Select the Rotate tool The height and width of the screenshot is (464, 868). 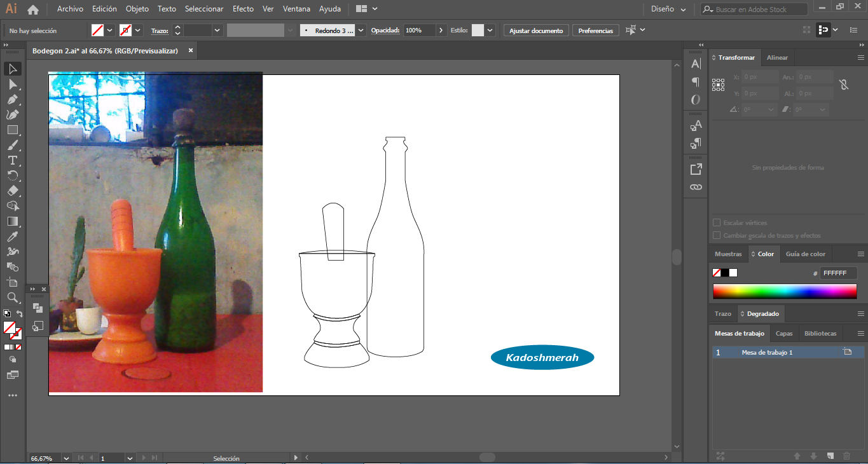click(x=13, y=175)
